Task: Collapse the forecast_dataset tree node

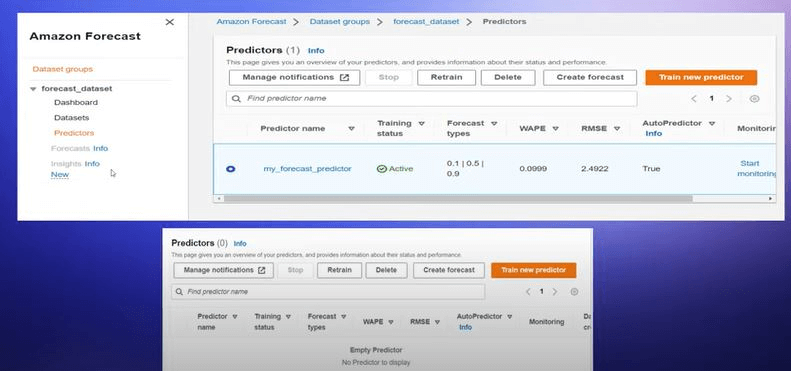Action: point(33,89)
